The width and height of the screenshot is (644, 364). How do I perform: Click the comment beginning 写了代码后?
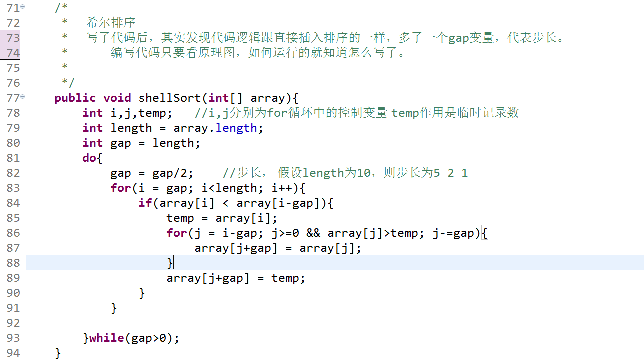(x=326, y=38)
